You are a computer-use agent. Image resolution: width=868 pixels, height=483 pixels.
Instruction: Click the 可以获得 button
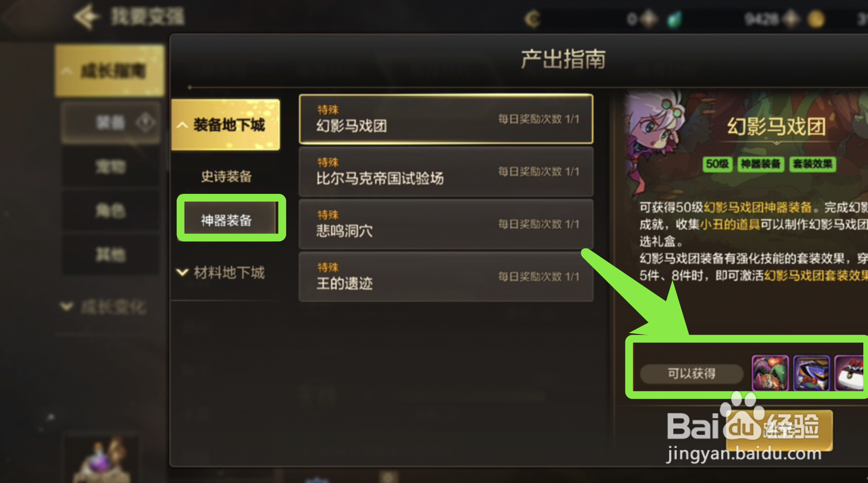pyautogui.click(x=692, y=373)
